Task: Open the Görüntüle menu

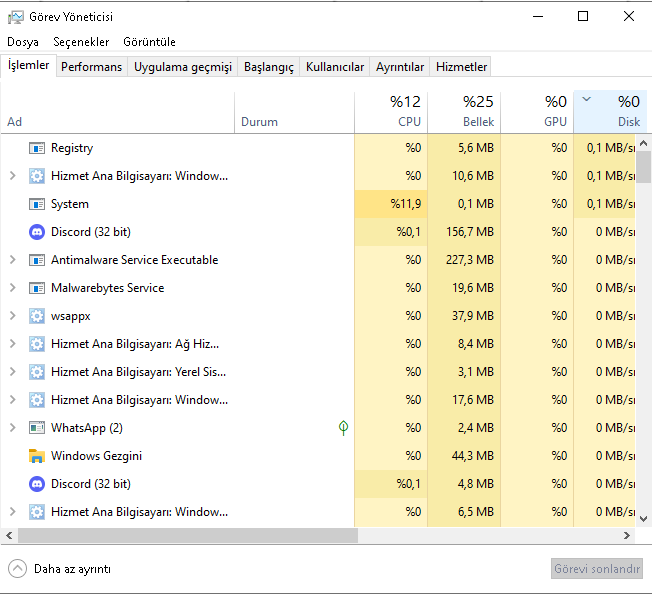Action: (x=149, y=42)
